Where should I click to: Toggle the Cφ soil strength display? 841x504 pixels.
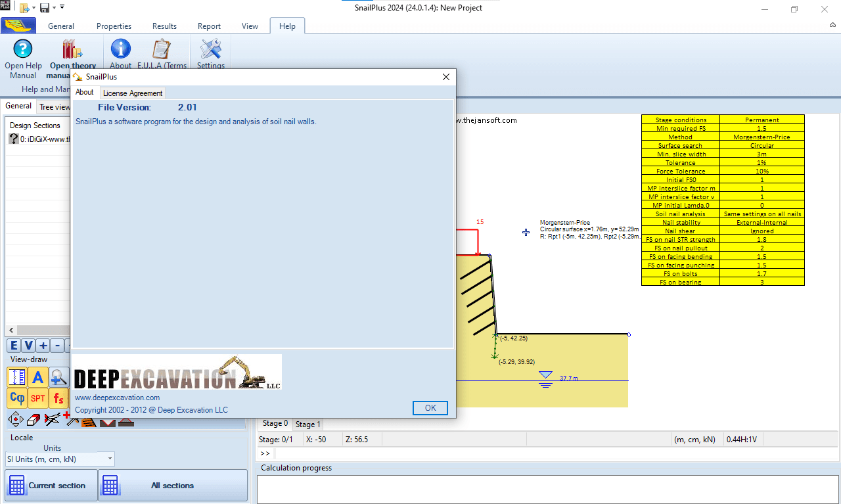(17, 398)
